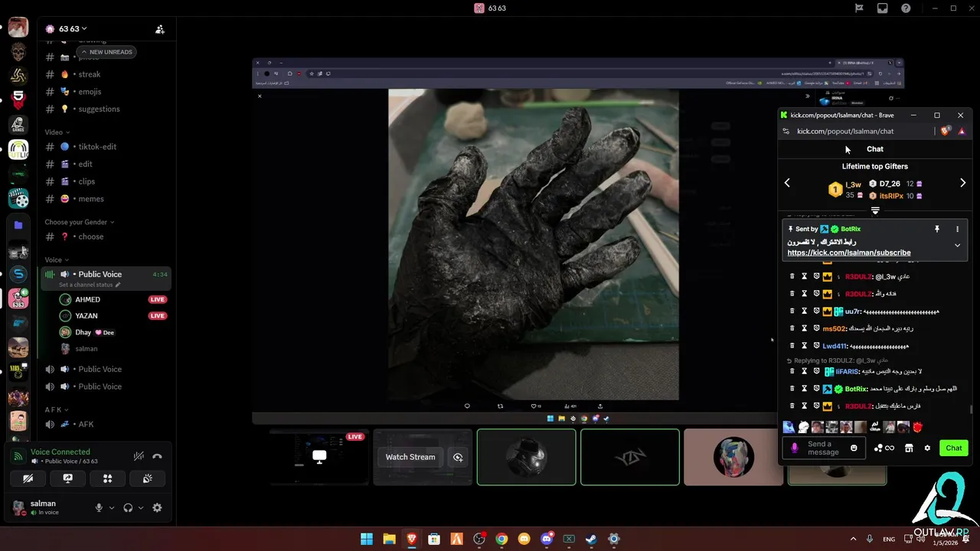Viewport: 980px width, 551px height.
Task: Open the emojis channel
Action: click(106, 92)
